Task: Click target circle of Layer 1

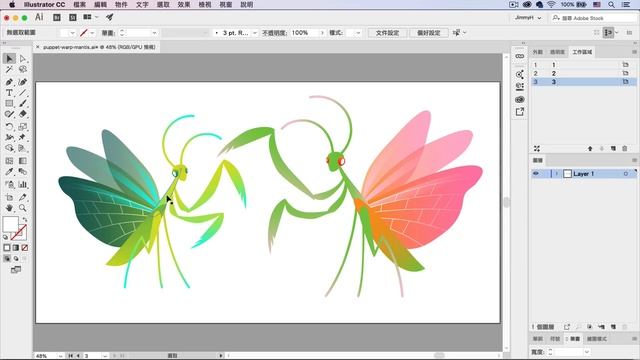Action: [626, 174]
